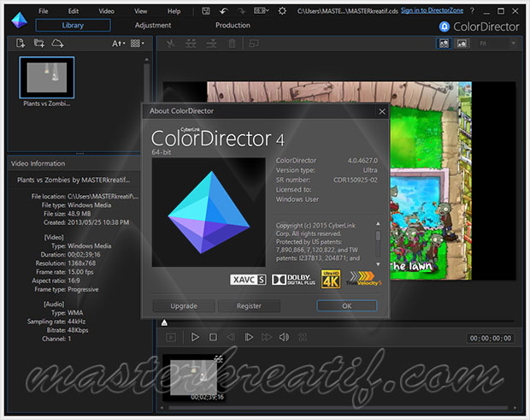The width and height of the screenshot is (530, 420).
Task: Click copyright text scroll down arrow
Action: [378, 264]
